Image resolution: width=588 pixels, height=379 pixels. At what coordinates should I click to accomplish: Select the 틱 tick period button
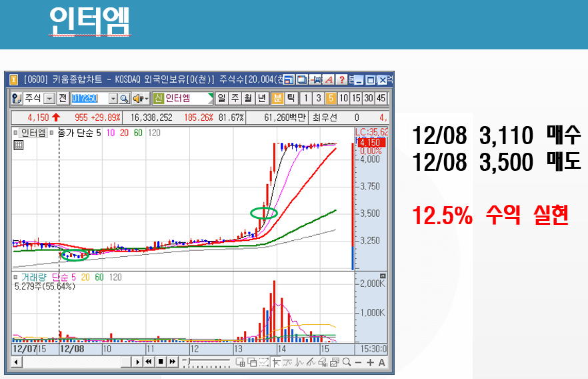coord(291,98)
